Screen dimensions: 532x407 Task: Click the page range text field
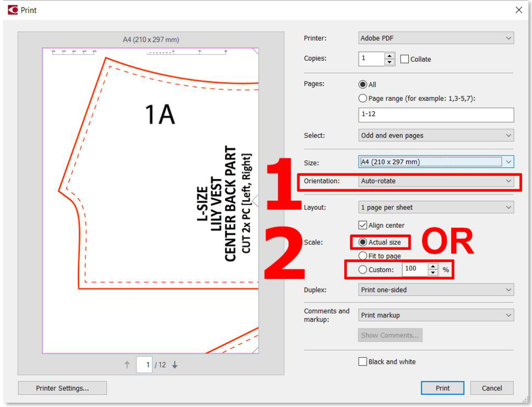436,115
